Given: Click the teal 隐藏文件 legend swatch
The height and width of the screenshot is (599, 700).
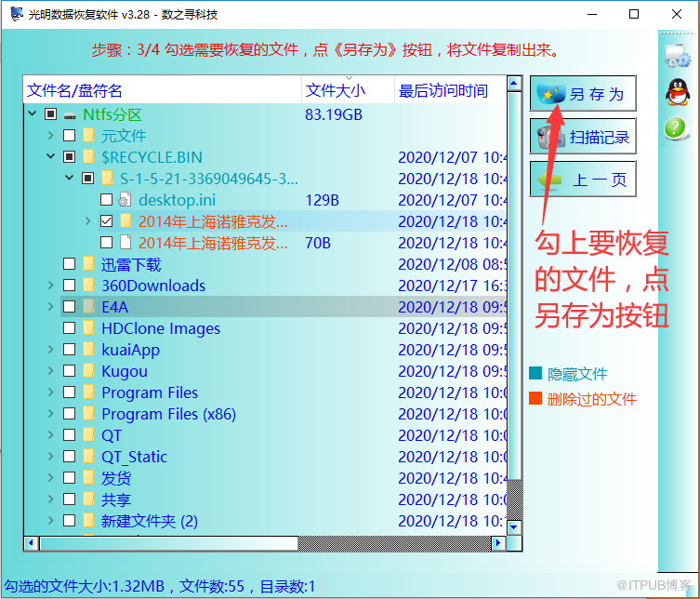Looking at the screenshot, I should [535, 373].
